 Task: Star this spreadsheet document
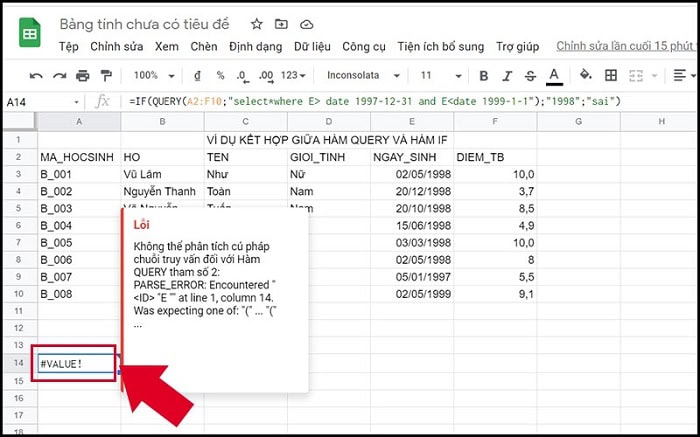pos(257,23)
